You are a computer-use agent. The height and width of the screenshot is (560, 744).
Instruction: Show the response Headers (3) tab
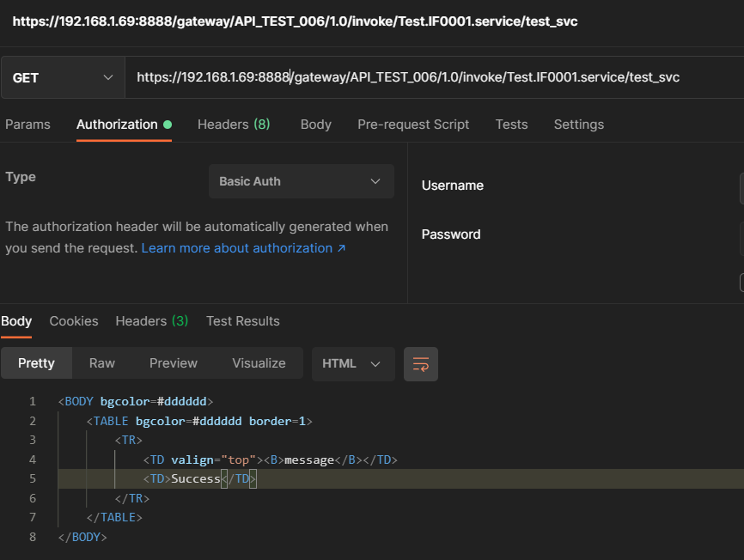tap(151, 321)
